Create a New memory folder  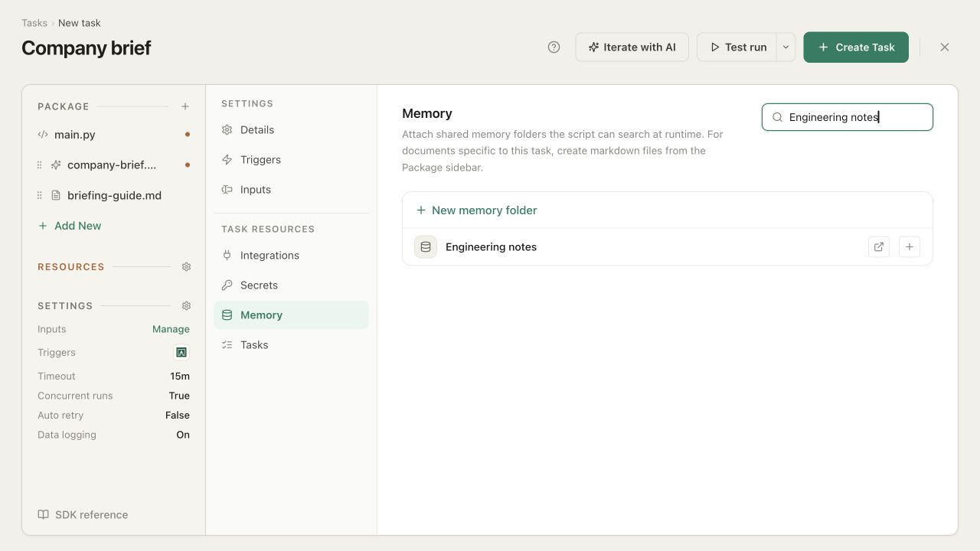point(476,210)
